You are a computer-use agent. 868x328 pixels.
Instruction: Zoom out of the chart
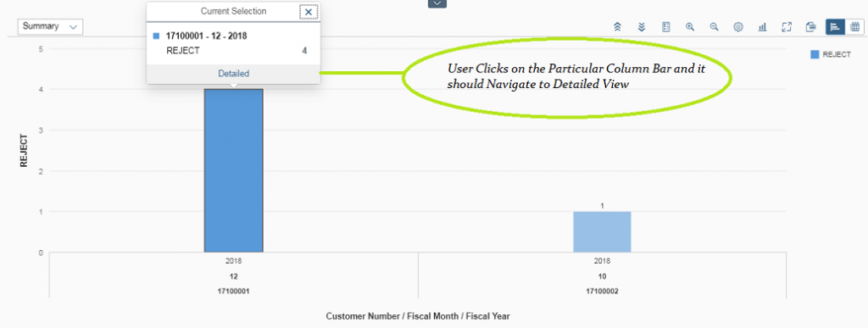tap(714, 26)
